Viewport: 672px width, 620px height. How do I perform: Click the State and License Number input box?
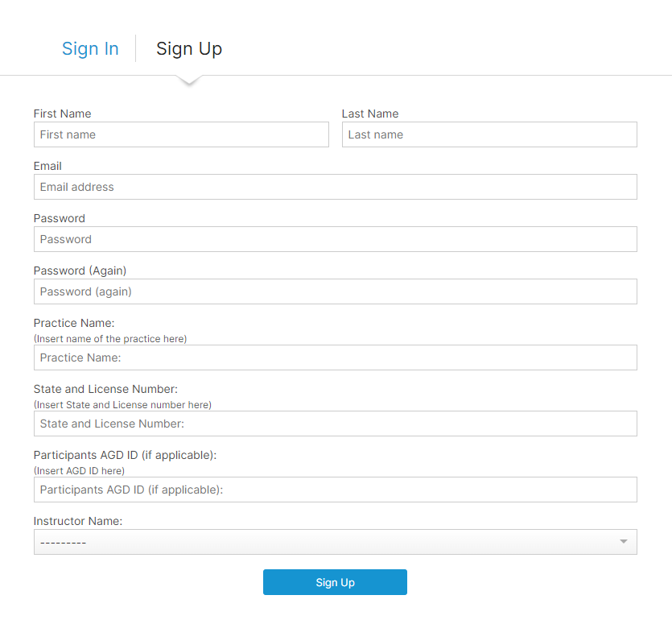pyautogui.click(x=335, y=424)
